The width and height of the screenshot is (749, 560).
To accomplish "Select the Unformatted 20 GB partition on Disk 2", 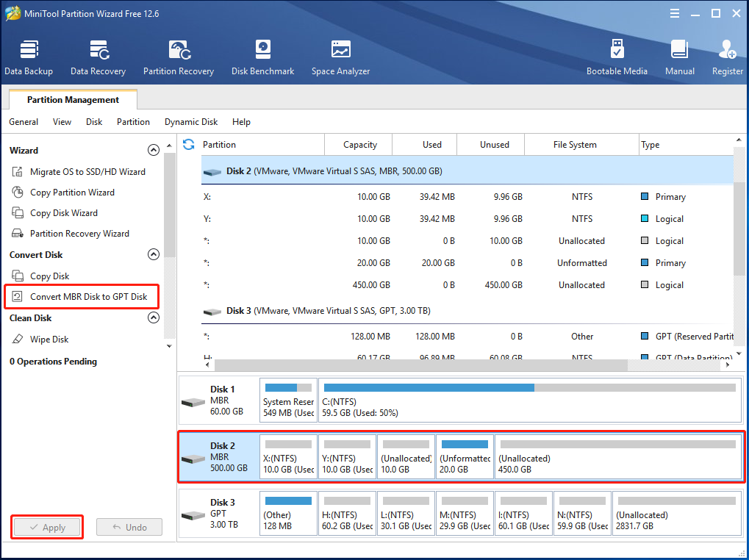I will coord(464,457).
